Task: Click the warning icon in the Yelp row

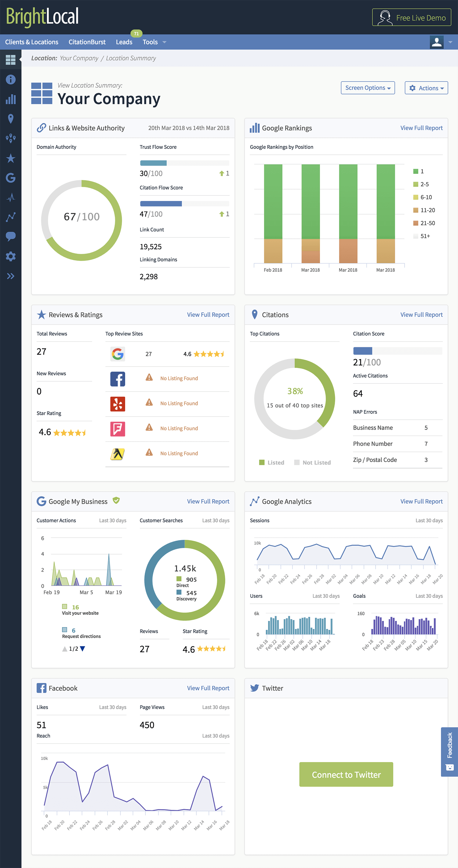Action: coord(149,402)
